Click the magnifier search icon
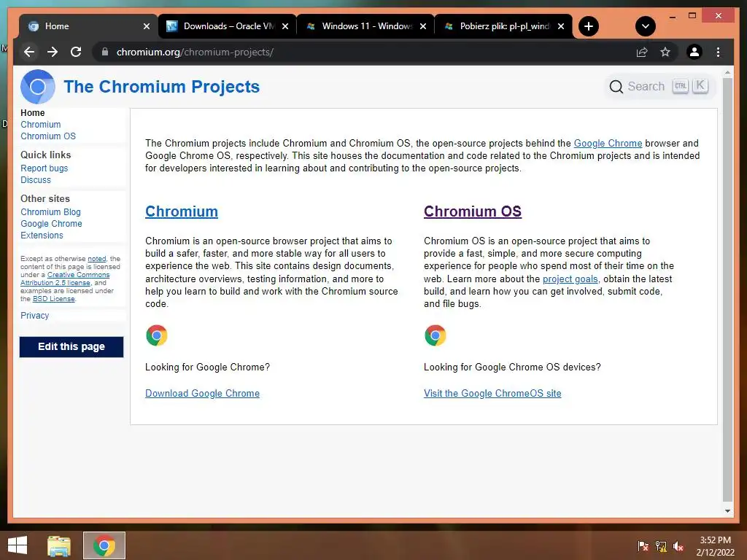Screen dimensions: 747x560 616,87
